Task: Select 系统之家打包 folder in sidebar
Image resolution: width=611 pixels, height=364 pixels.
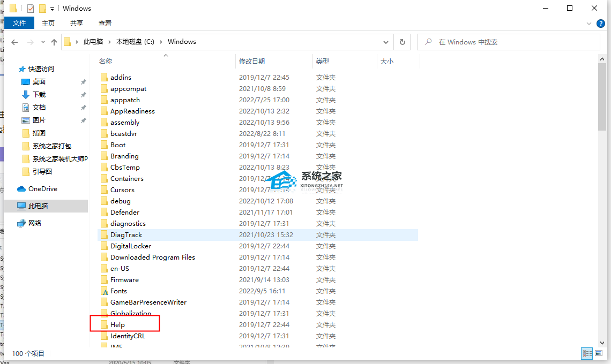Action: pyautogui.click(x=52, y=146)
